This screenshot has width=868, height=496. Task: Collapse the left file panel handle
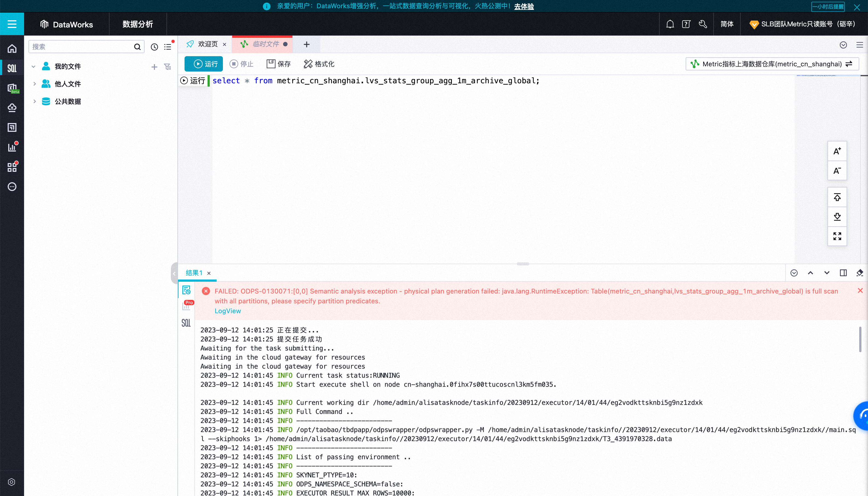(x=174, y=273)
